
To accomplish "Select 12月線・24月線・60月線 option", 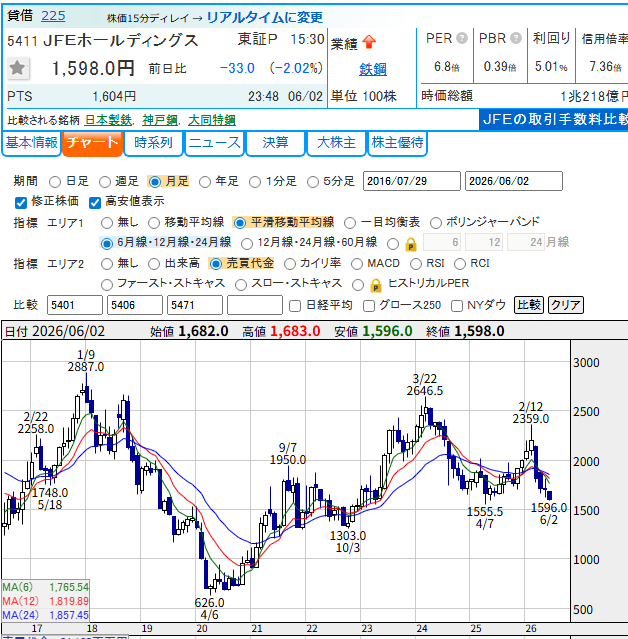I will click(247, 244).
